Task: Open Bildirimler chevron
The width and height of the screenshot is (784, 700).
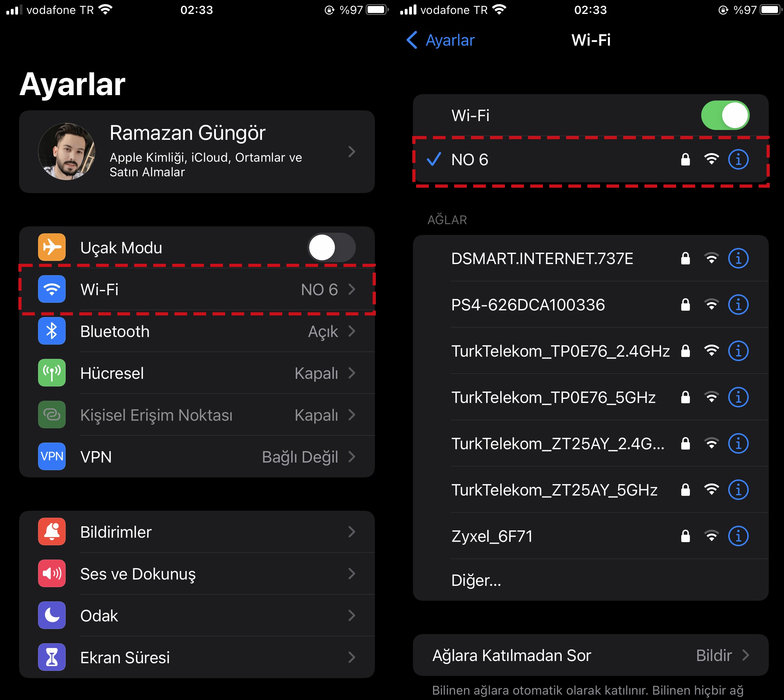Action: click(x=351, y=532)
